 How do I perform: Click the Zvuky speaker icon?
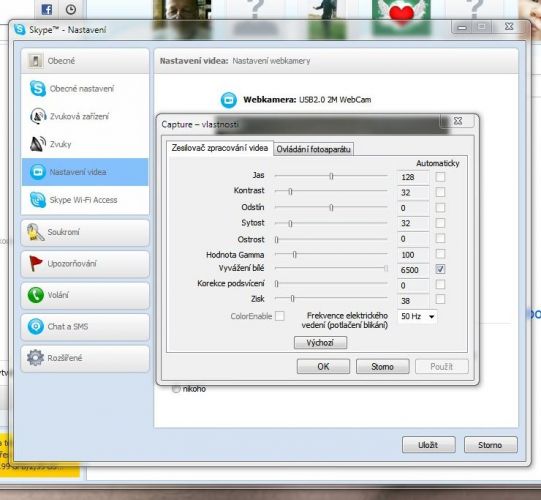(38, 144)
